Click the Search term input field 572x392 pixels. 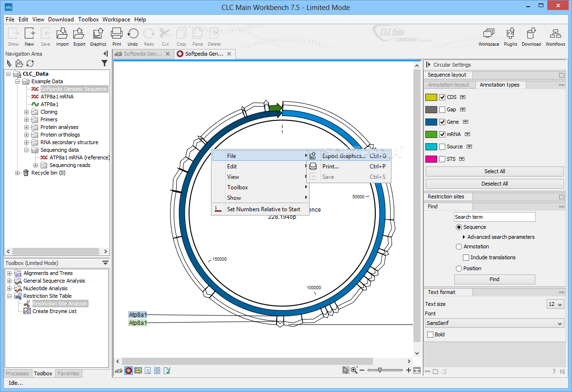[494, 217]
